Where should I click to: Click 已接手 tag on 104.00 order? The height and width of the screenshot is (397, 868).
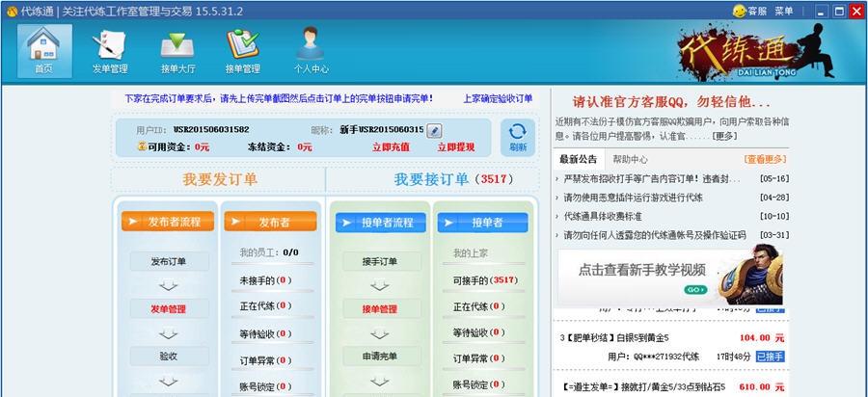[x=771, y=357]
